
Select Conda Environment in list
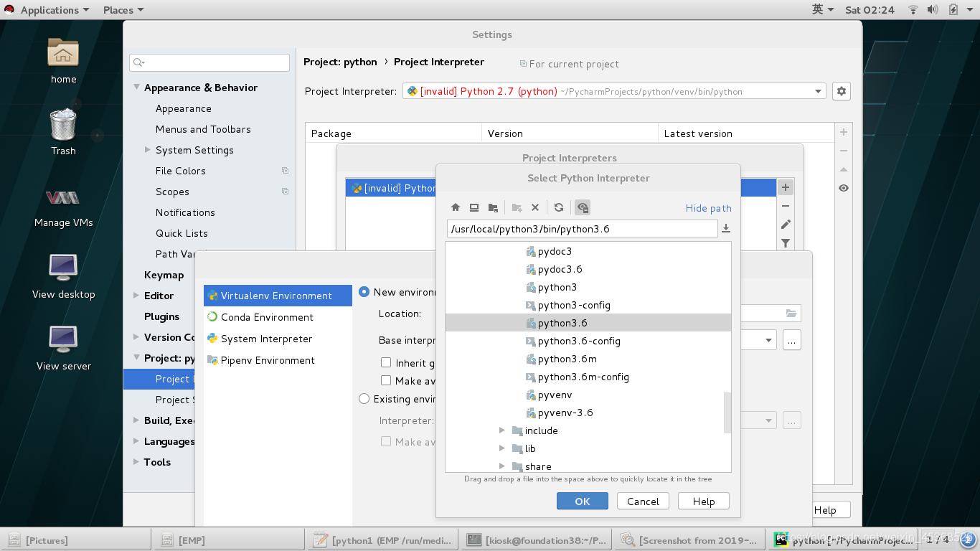click(x=278, y=317)
